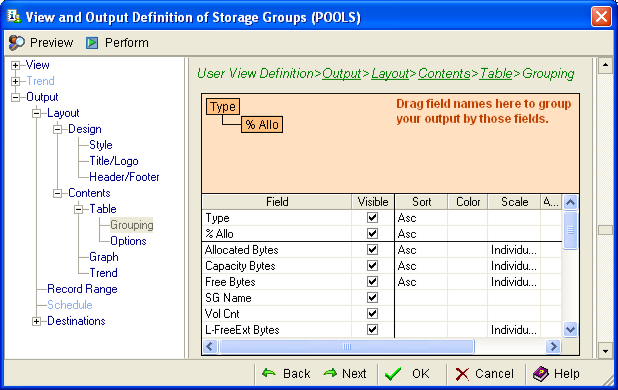Click the Perform play icon

(x=92, y=43)
